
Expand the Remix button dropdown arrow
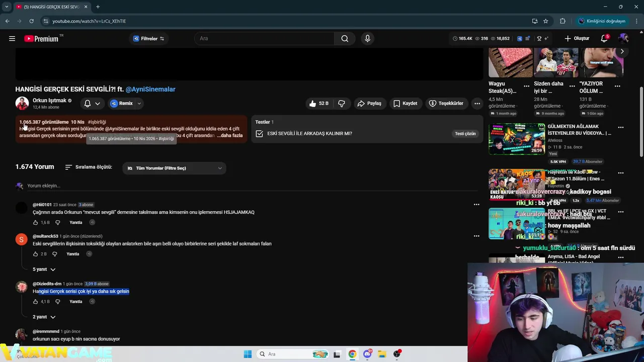[x=139, y=104]
